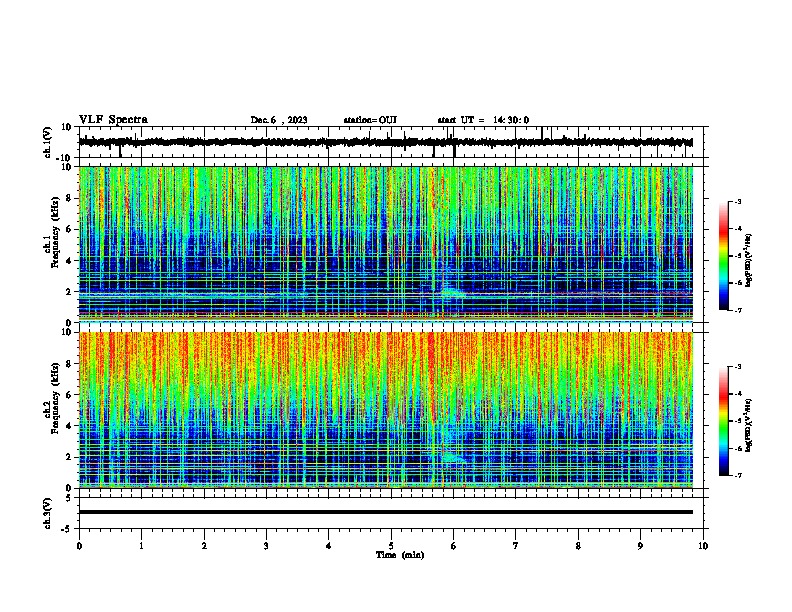Click the 'VLF Spectra' title text
792x612 pixels.
[114, 120]
